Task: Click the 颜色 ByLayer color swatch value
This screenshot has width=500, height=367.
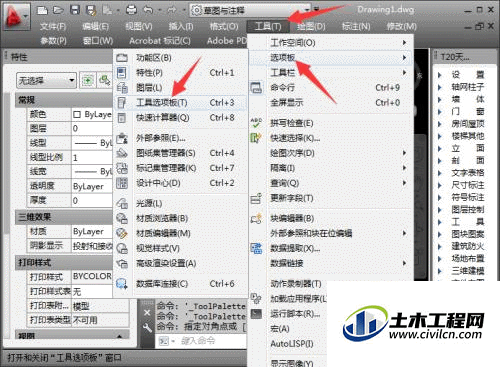Action: (92, 115)
